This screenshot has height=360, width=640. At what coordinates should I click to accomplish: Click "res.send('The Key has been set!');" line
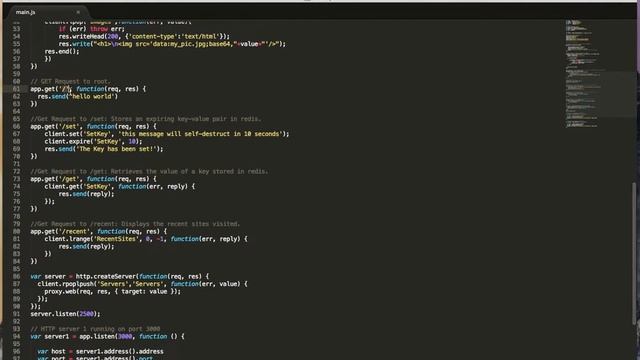coord(104,149)
